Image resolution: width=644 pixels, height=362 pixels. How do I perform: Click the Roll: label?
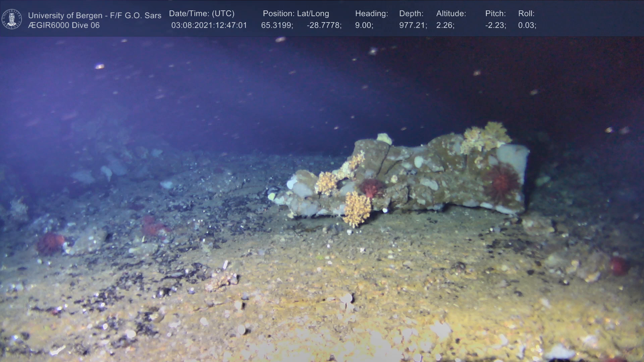(x=526, y=14)
